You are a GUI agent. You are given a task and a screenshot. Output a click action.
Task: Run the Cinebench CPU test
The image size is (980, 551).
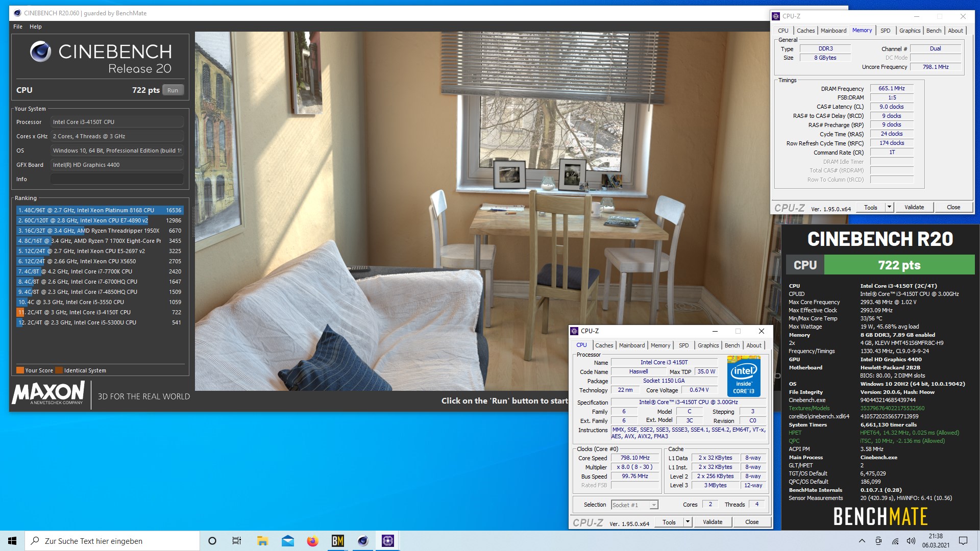[173, 90]
